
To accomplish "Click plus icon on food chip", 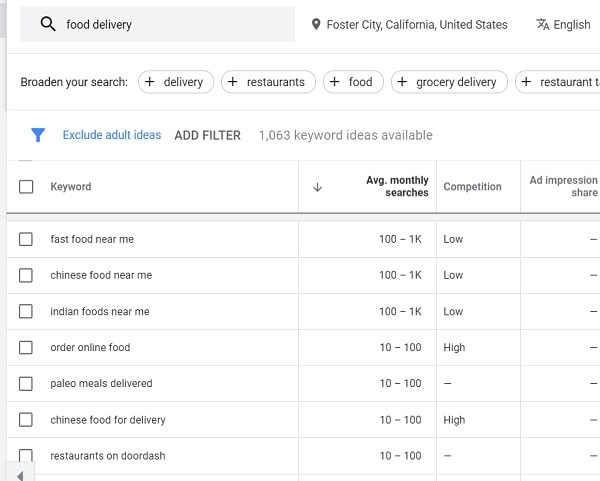I will coord(334,82).
